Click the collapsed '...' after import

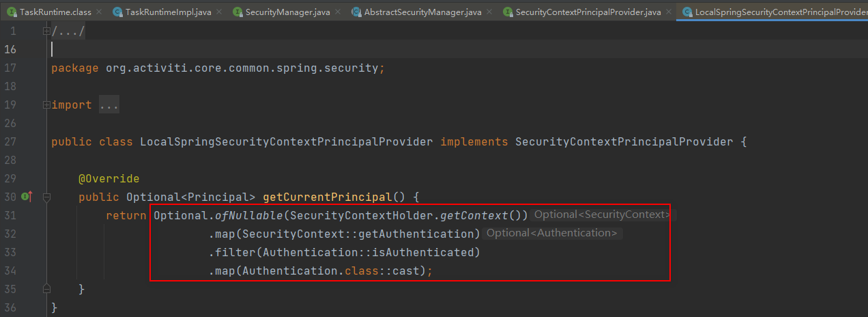109,105
